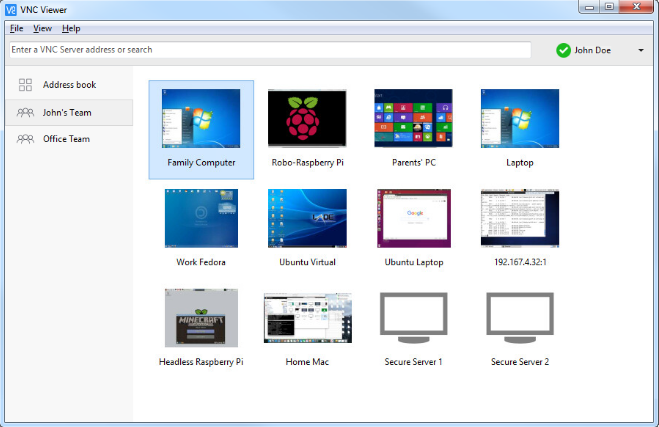Screen dimensions: 659x427
Task: Click the "Ubuntu Virtual" label
Action: pos(307,262)
